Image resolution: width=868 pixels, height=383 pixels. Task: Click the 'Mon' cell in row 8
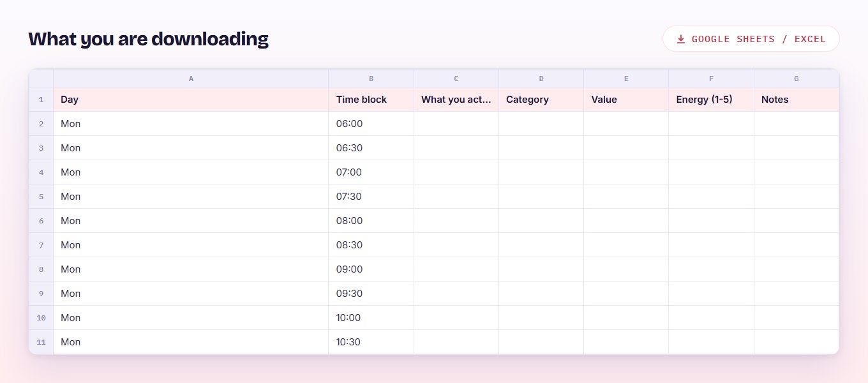tap(191, 269)
